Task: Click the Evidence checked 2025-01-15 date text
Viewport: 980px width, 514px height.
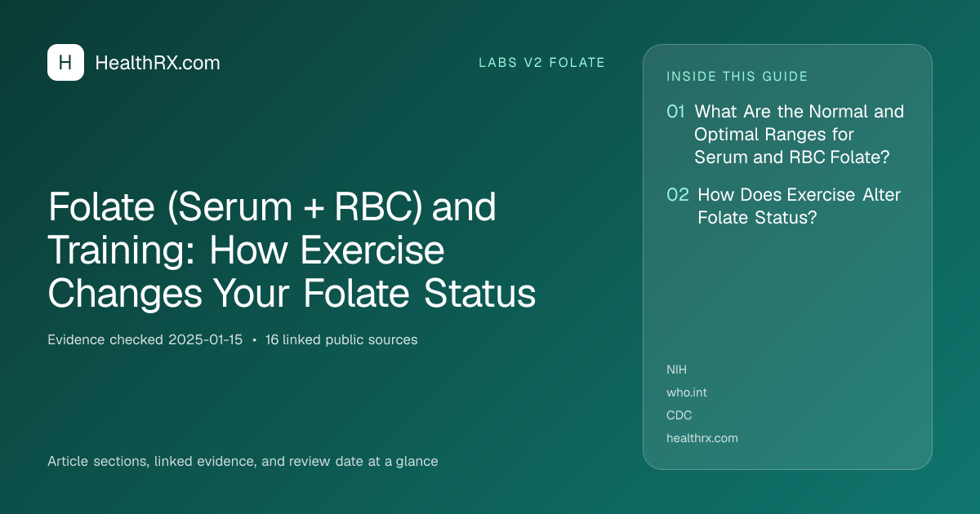Action: coord(145,340)
